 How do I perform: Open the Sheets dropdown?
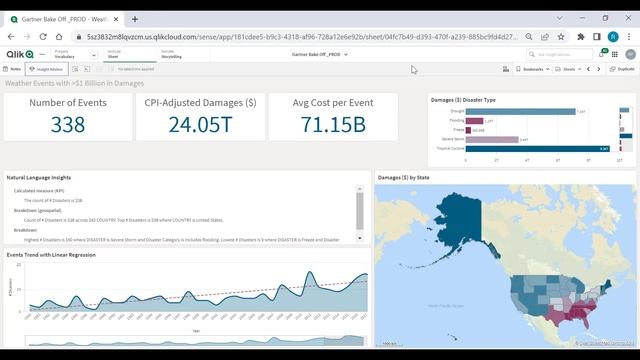568,69
